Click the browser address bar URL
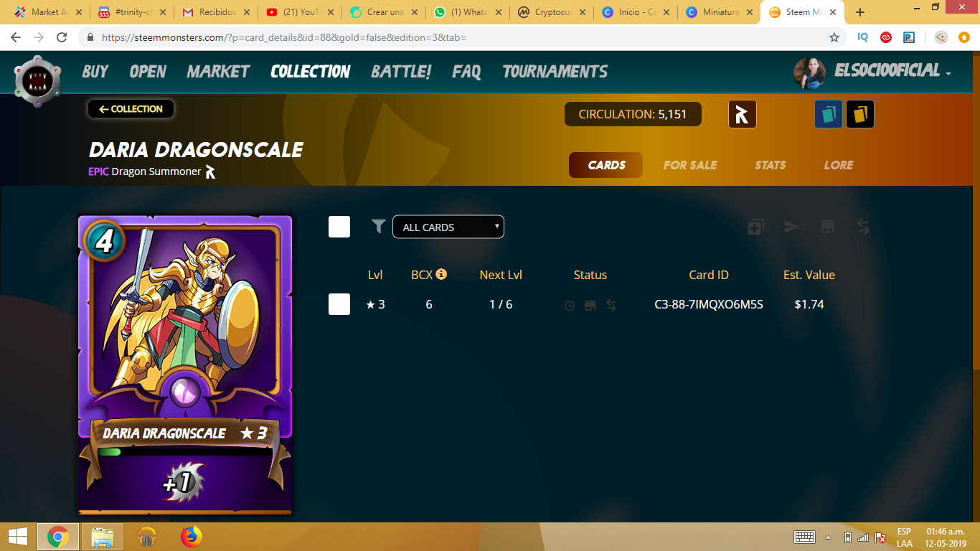This screenshot has width=980, height=551. coord(284,37)
